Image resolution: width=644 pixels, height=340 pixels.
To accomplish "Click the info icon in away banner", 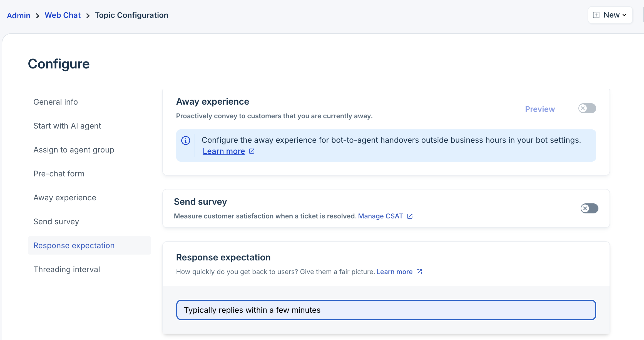I will pyautogui.click(x=186, y=141).
